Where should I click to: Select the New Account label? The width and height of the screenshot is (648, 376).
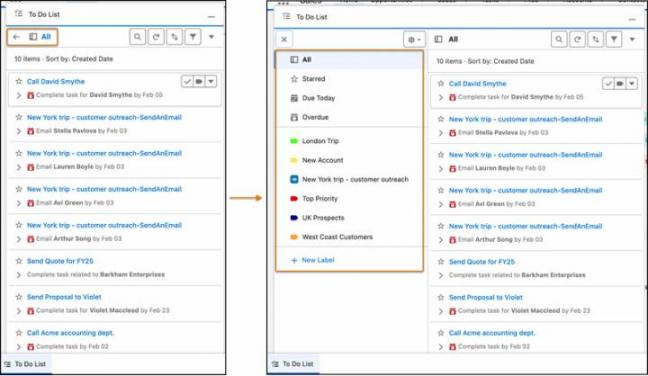pos(350,160)
